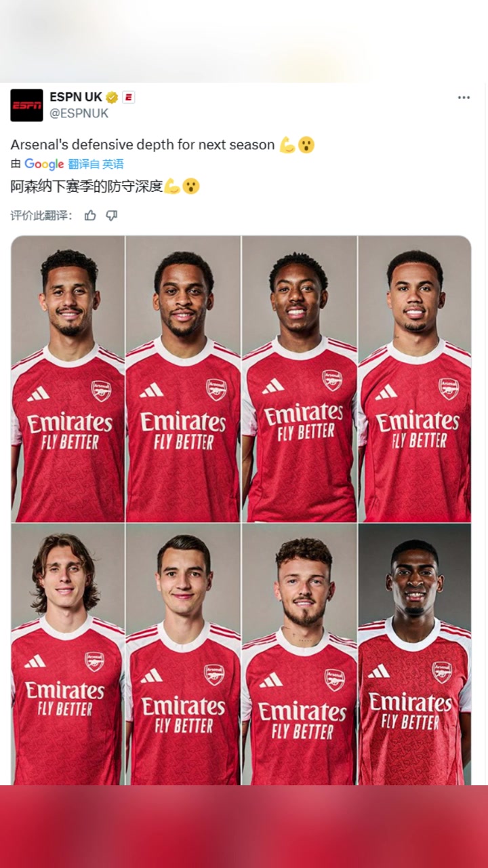The height and width of the screenshot is (868, 488).
Task: Open the three-dot more options menu
Action: click(464, 98)
